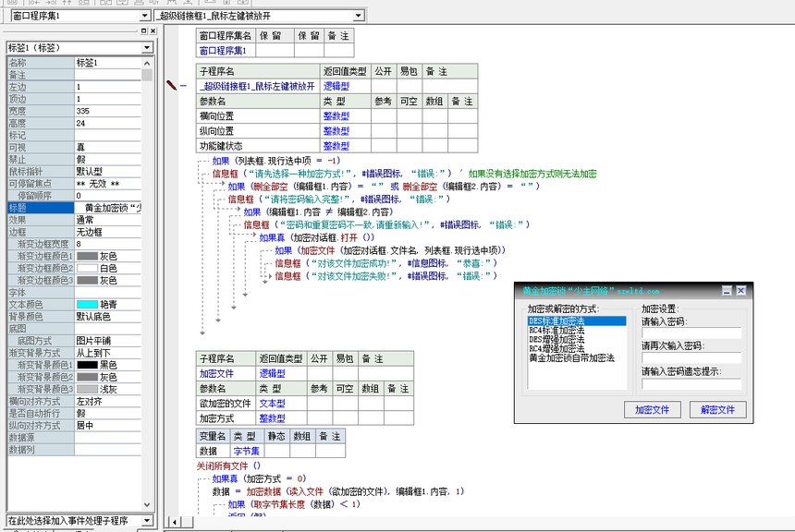Pick the 文本颜色 cyan swatch
The height and width of the screenshot is (532, 795).
[87, 305]
